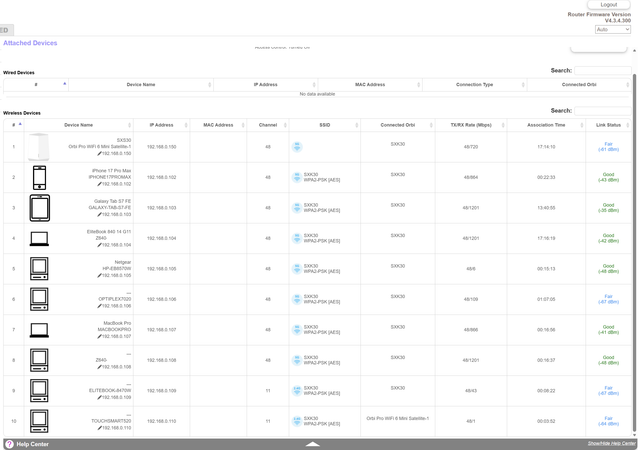640x450 pixels.
Task: Click the Help Center label
Action: click(x=32, y=444)
